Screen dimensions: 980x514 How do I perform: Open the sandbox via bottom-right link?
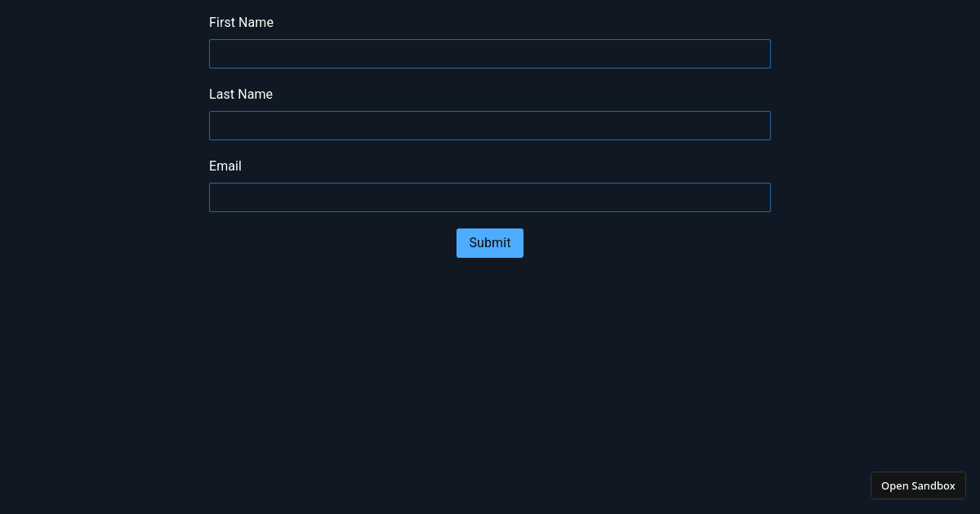click(918, 485)
